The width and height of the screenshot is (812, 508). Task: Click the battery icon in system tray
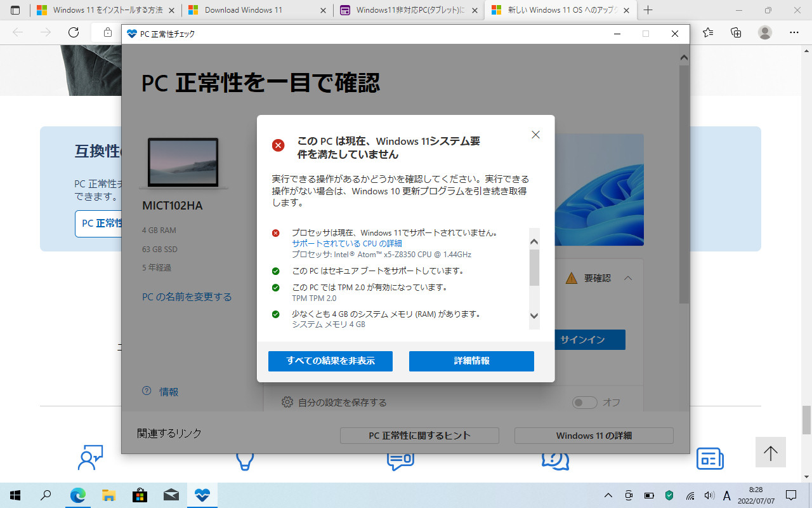[x=649, y=495]
